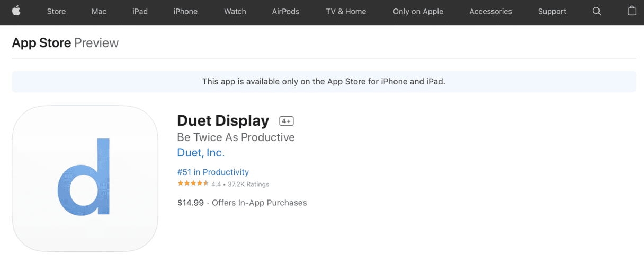Open the search magnifier icon

click(x=597, y=11)
